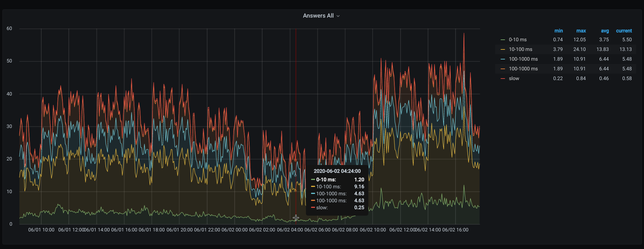Screen dimensions: 644x249
Task: Toggle the 0-10 ms series in legend
Action: click(518, 40)
